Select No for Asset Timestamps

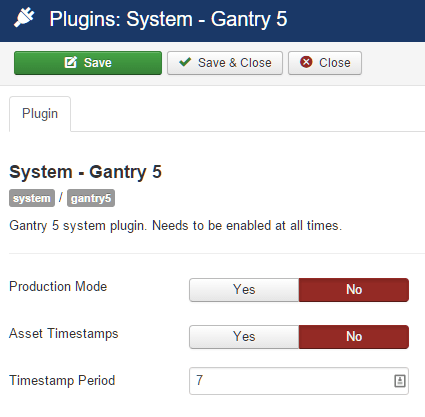pyautogui.click(x=354, y=337)
